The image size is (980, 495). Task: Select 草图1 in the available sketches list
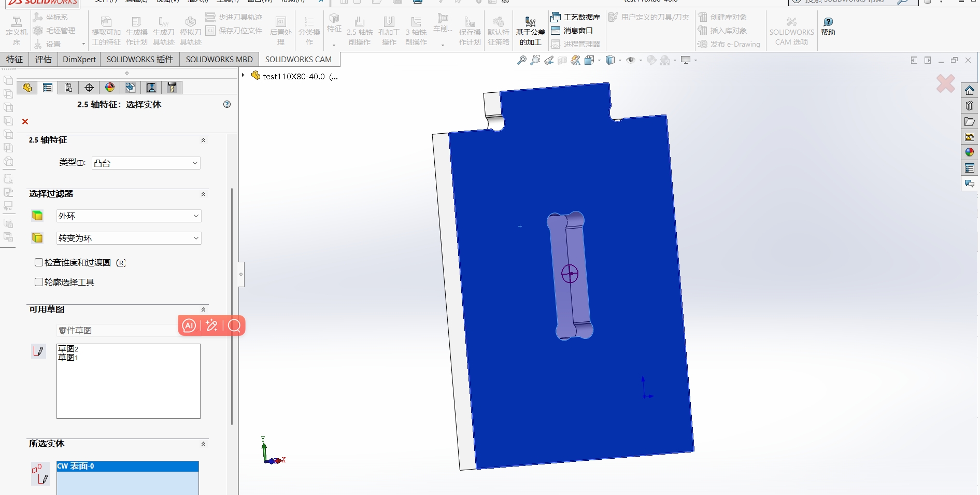(68, 358)
